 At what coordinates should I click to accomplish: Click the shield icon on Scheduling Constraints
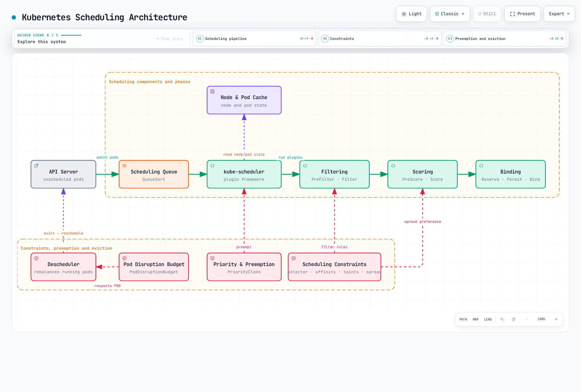[x=293, y=258]
